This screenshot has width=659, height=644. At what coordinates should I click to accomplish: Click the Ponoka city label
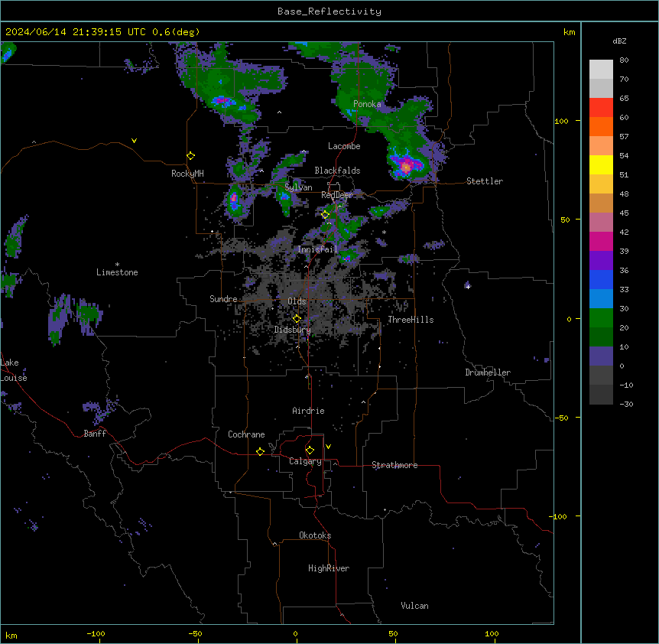pyautogui.click(x=367, y=104)
